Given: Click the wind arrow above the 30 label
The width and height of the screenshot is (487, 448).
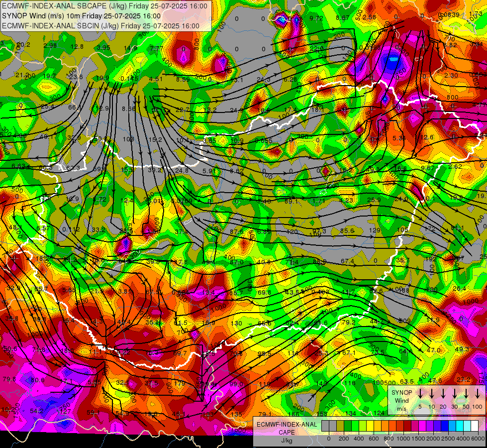Looking at the screenshot, I should click(454, 394).
